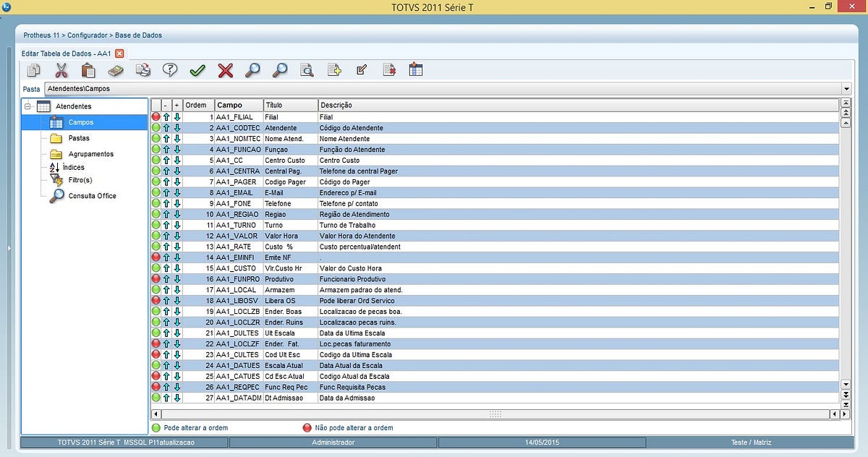Select cell Data da Ultima Escala
The image size is (868, 457).
pos(579,333)
